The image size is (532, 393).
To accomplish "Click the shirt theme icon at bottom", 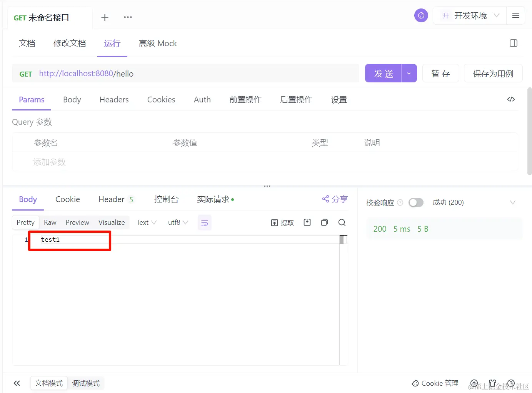I will tap(492, 383).
